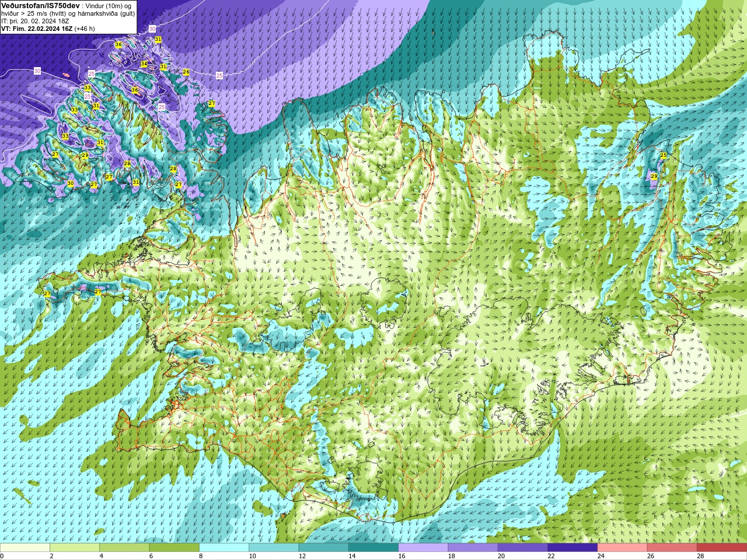The image size is (747, 560).
Task: Pick the dark red 28+ legend swatch
Action: point(722,548)
